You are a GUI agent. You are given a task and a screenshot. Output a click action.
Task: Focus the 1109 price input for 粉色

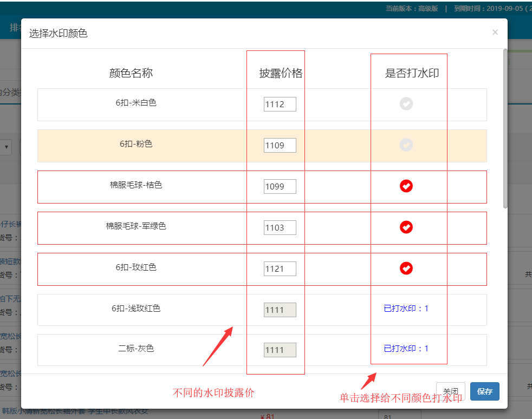point(280,145)
